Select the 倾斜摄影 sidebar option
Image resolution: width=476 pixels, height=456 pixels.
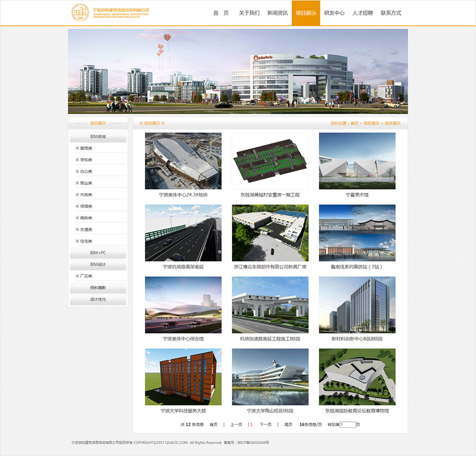pos(99,287)
